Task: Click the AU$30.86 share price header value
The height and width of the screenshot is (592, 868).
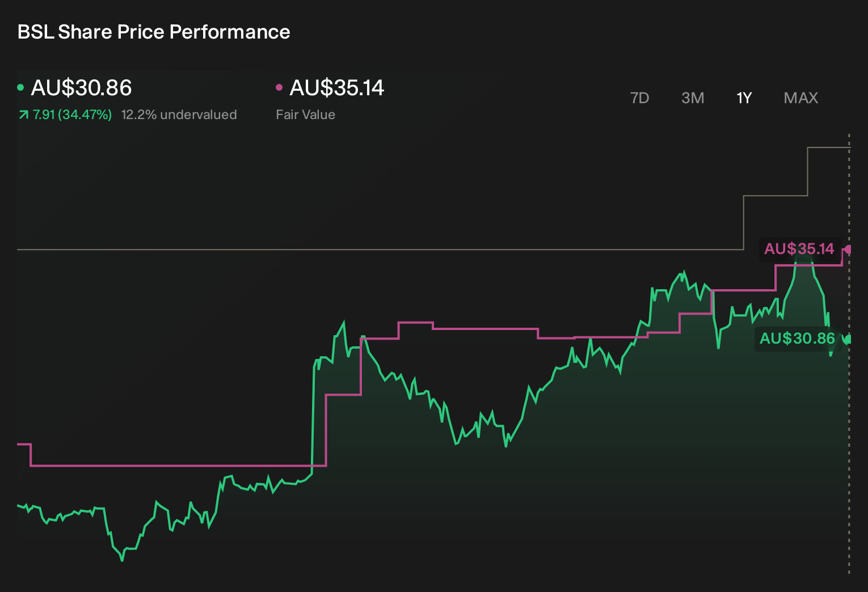Action: [x=81, y=88]
